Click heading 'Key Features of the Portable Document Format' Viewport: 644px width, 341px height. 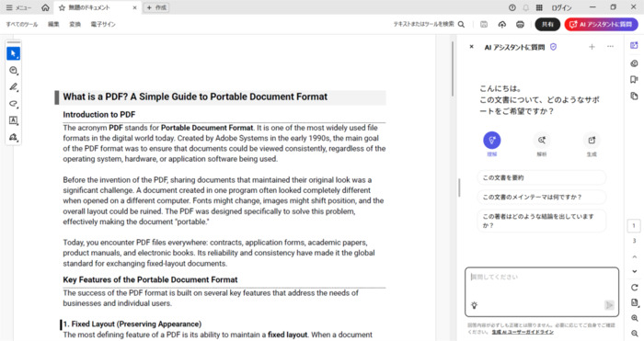pyautogui.click(x=150, y=279)
